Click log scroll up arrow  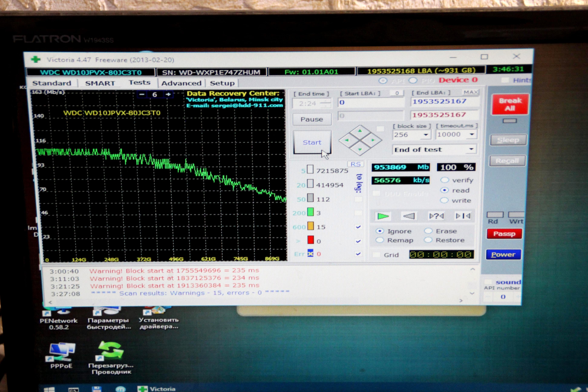(x=472, y=269)
